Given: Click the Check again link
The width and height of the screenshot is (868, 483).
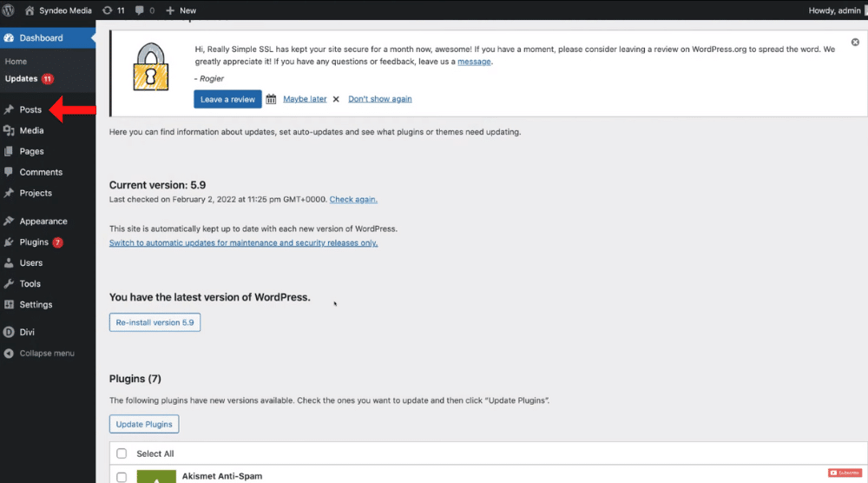Looking at the screenshot, I should click(x=353, y=200).
